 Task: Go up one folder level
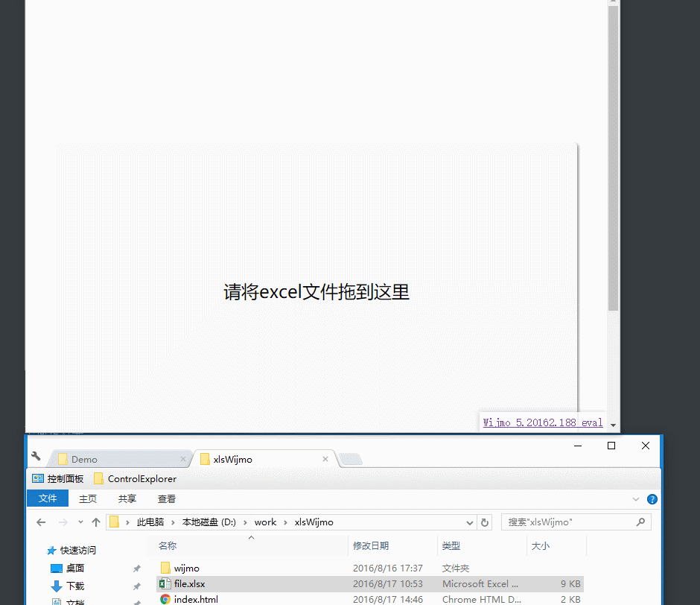(x=96, y=522)
